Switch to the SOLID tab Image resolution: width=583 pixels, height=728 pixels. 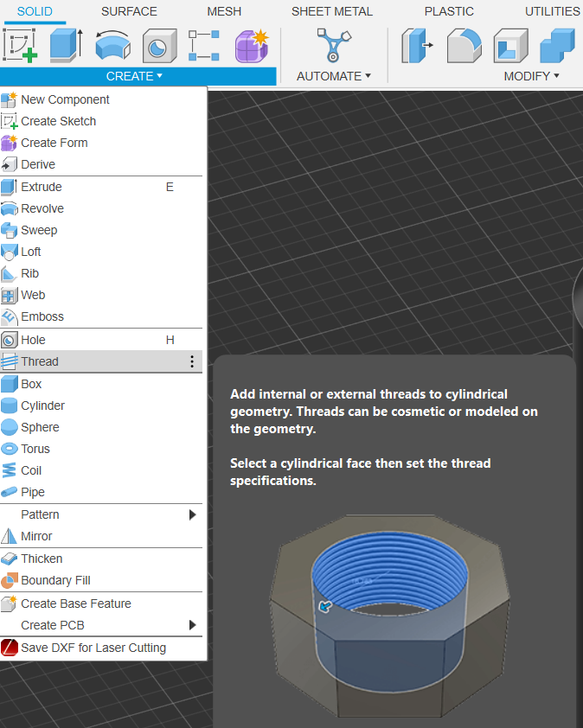click(x=35, y=11)
